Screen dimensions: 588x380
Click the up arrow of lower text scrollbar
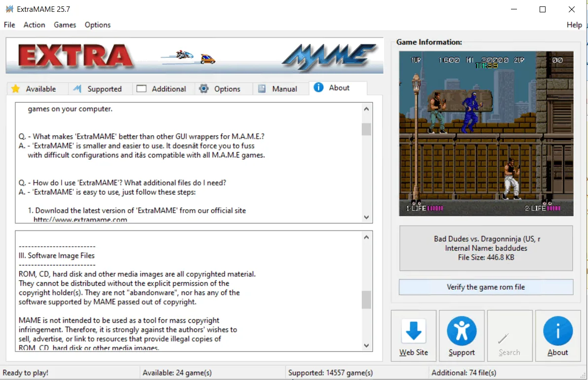366,237
